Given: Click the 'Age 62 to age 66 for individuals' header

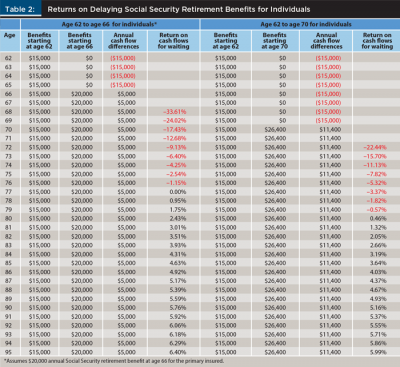Looking at the screenshot, I should point(109,24).
